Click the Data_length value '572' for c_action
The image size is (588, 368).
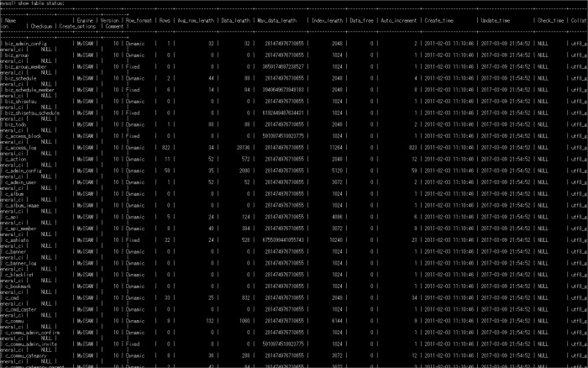click(x=245, y=159)
